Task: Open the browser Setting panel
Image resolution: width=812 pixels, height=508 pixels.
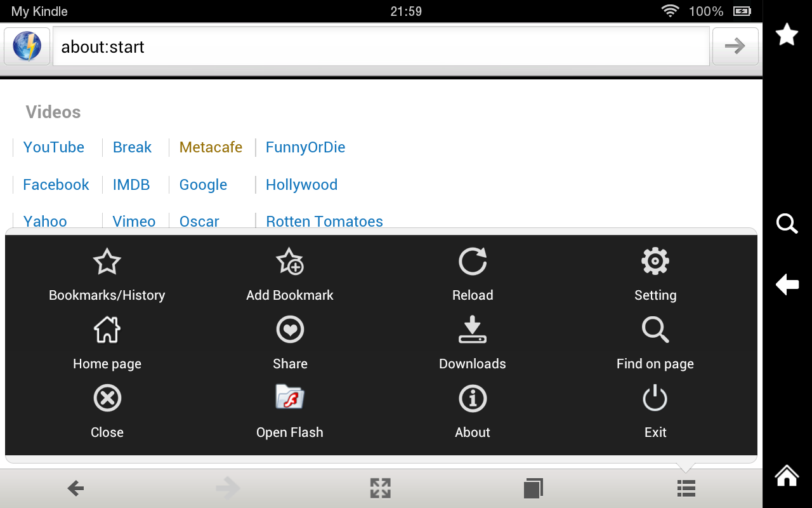Action: (655, 274)
